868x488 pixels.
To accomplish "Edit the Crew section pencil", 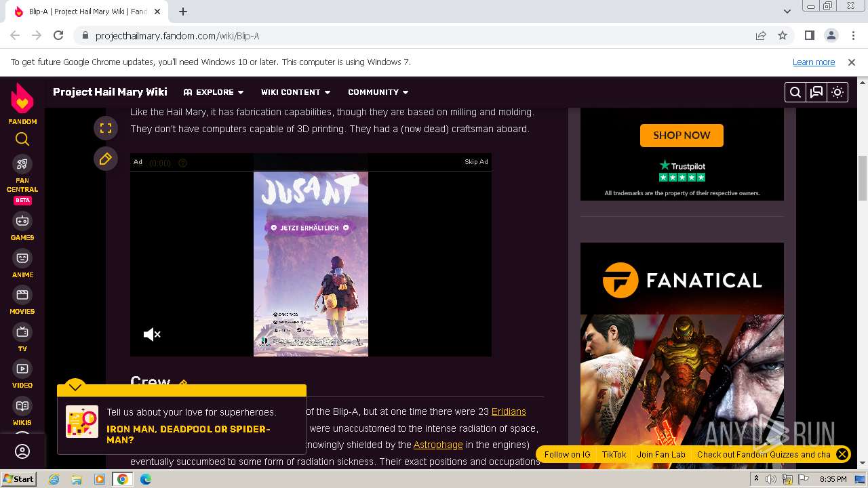I will tap(182, 384).
